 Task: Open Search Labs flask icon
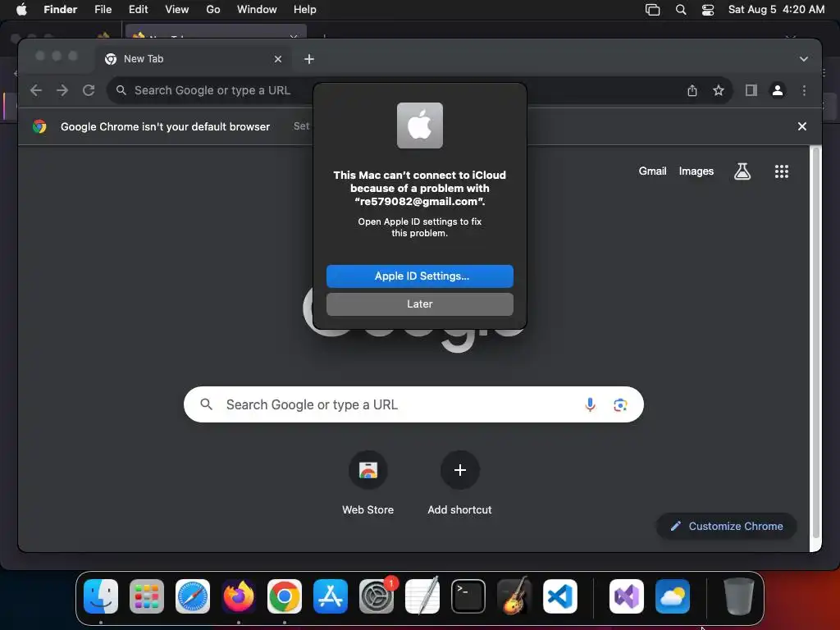[742, 171]
